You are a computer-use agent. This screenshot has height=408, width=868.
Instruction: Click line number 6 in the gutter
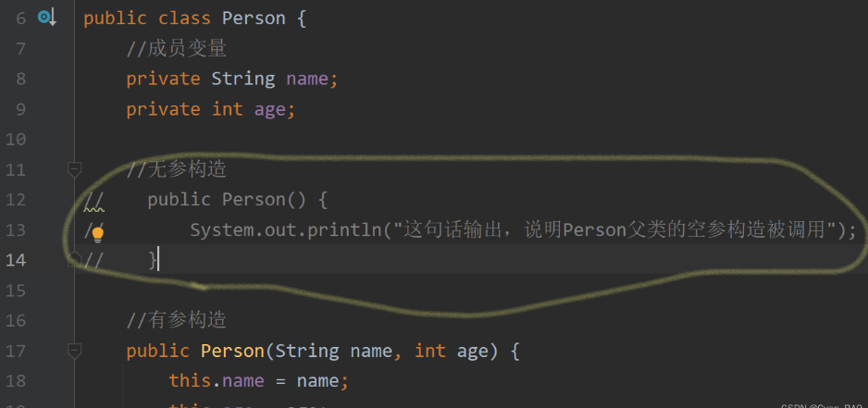[20, 19]
